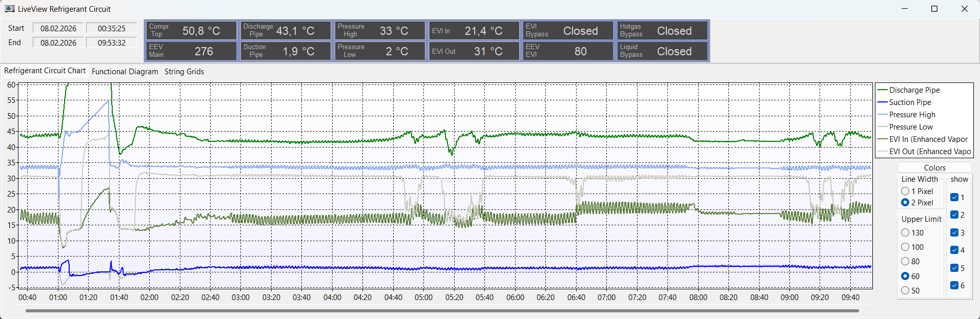Click the Compr. Top temperature display
The width and height of the screenshot is (980, 319).
coord(192,31)
